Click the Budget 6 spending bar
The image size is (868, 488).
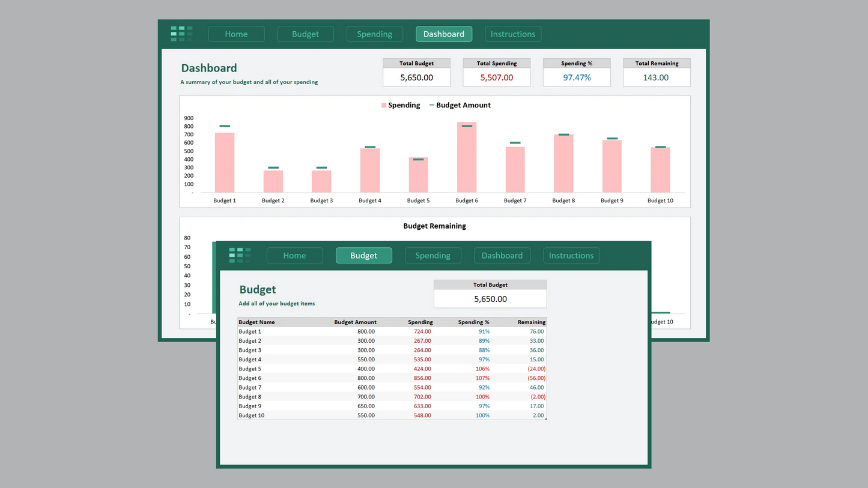click(467, 157)
